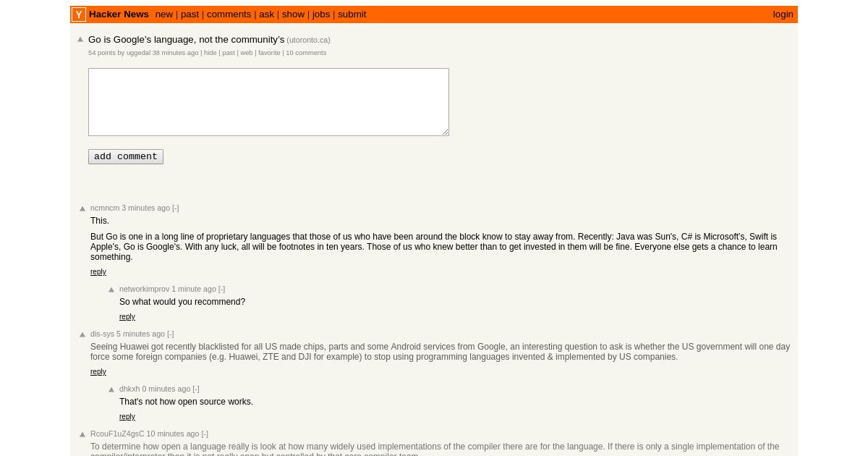This screenshot has width=868, height=456.
Task: Go to the 'jobs' page in navigation
Action: tap(321, 14)
